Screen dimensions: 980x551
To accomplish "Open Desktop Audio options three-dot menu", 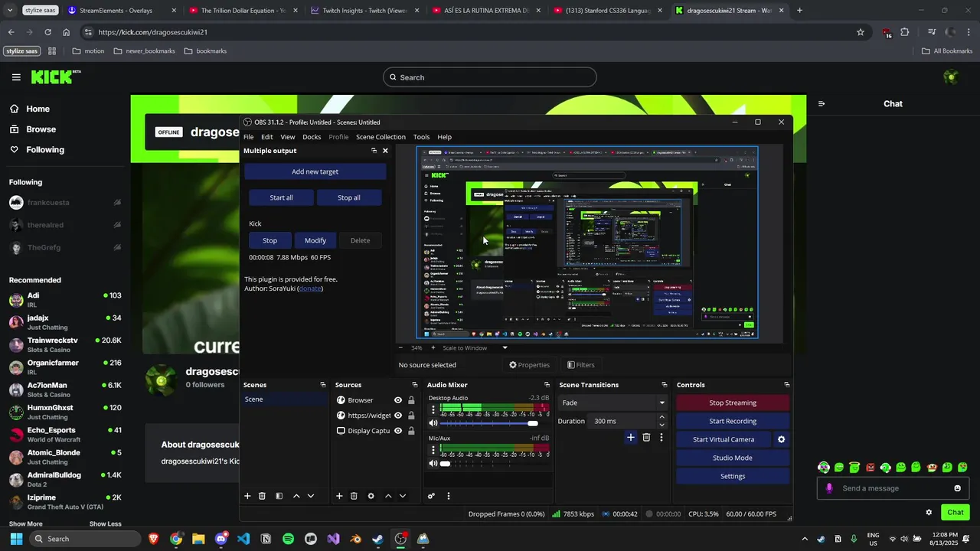I will [x=433, y=409].
